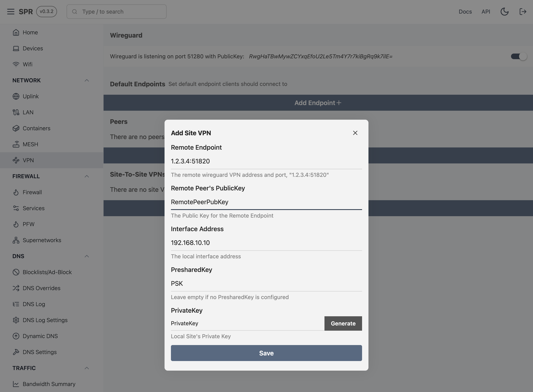Screen dimensions: 533x392
Task: Click the Firewall flame icon
Action: pos(16,192)
